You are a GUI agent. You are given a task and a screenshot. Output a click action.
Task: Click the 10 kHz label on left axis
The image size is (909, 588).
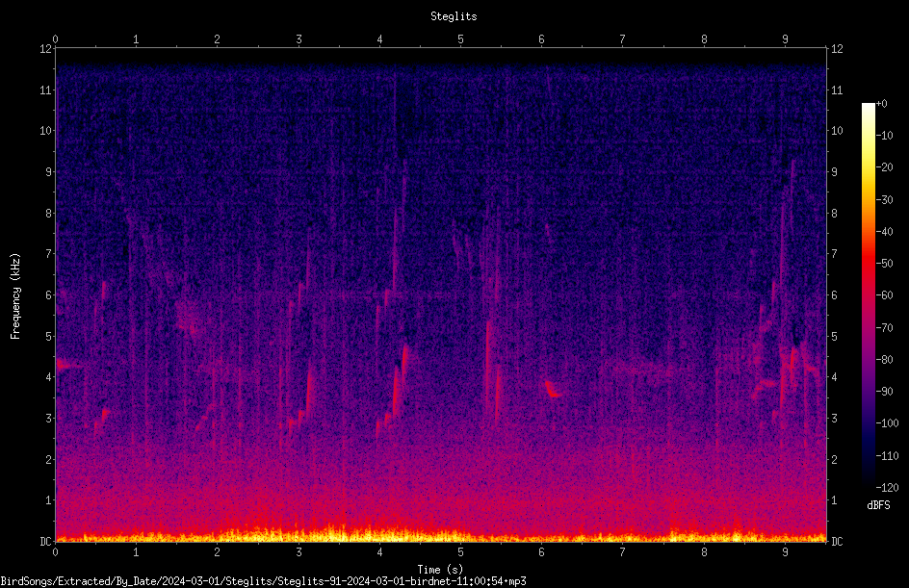45,131
